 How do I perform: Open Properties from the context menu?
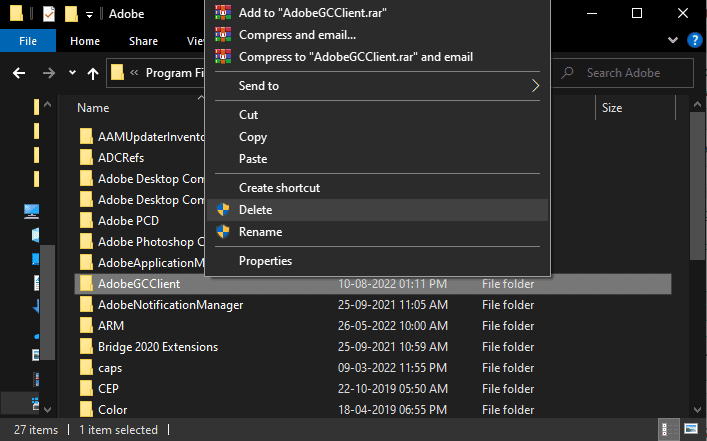pos(377,261)
